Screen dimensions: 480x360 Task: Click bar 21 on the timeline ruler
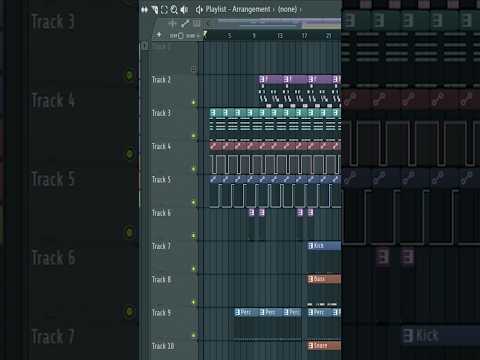pos(328,35)
